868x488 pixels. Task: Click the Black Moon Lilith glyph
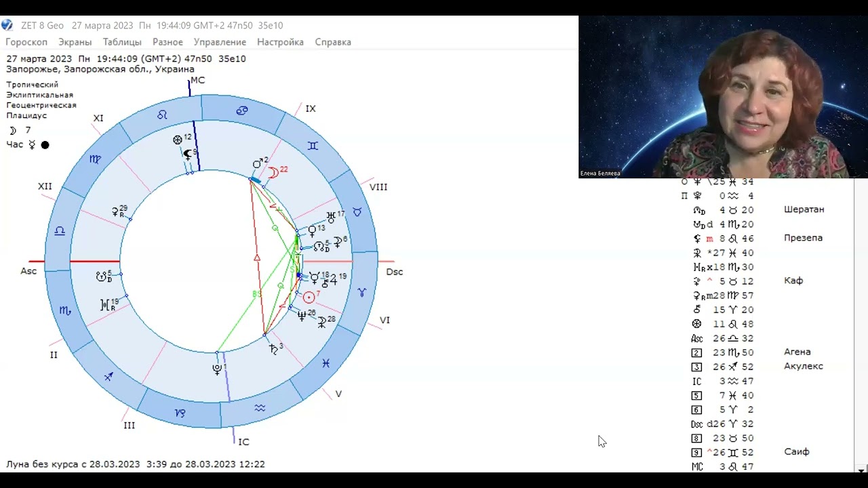189,155
